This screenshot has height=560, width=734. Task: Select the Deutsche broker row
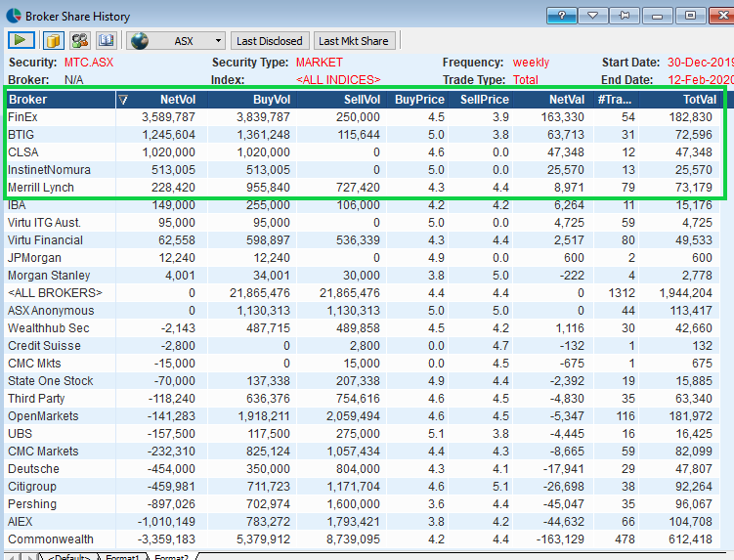pyautogui.click(x=364, y=469)
